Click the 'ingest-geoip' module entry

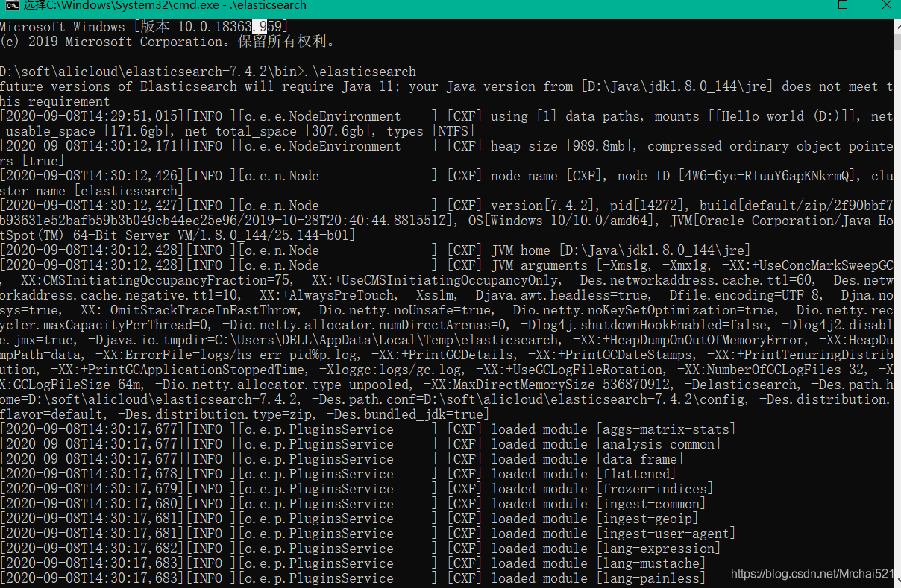[x=647, y=519]
